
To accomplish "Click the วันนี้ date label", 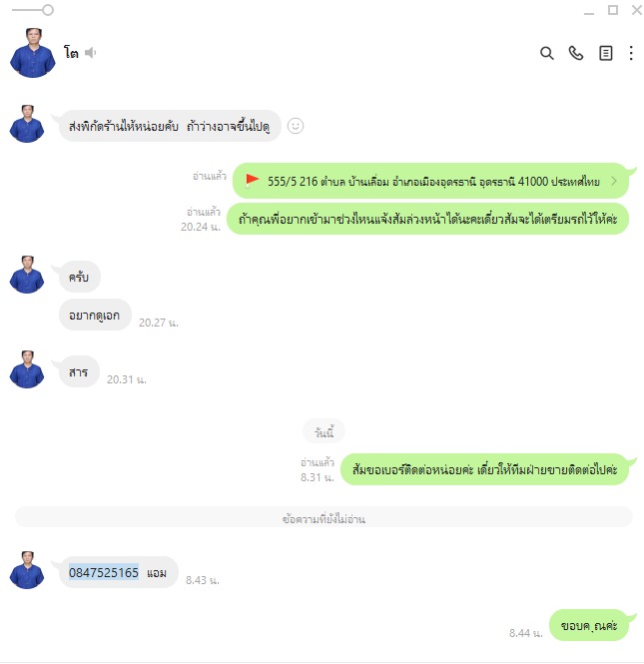I will [x=323, y=432].
